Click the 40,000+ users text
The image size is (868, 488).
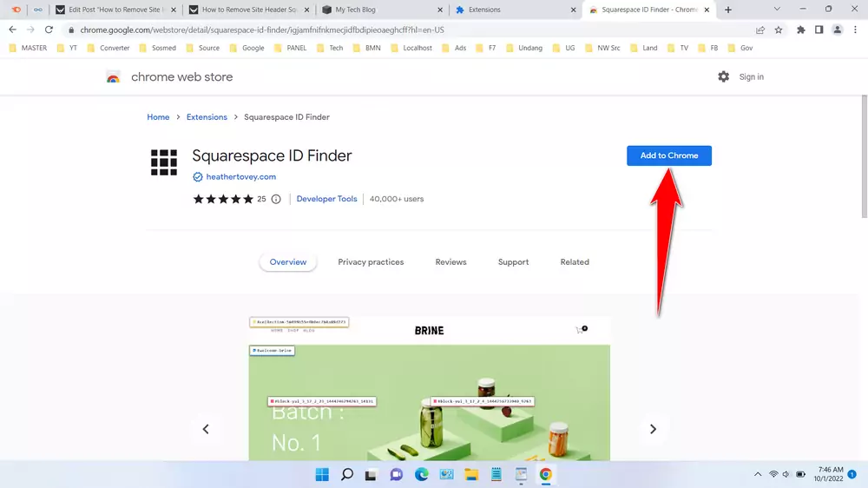click(397, 199)
